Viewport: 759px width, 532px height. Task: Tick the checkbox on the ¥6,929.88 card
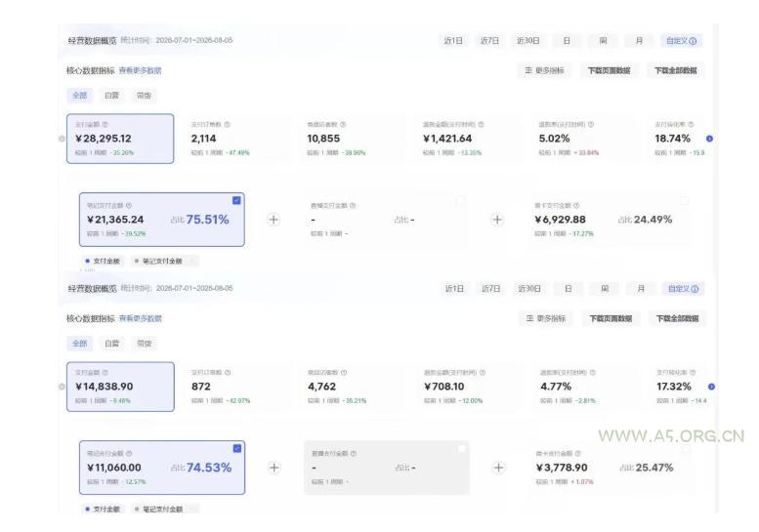(684, 200)
